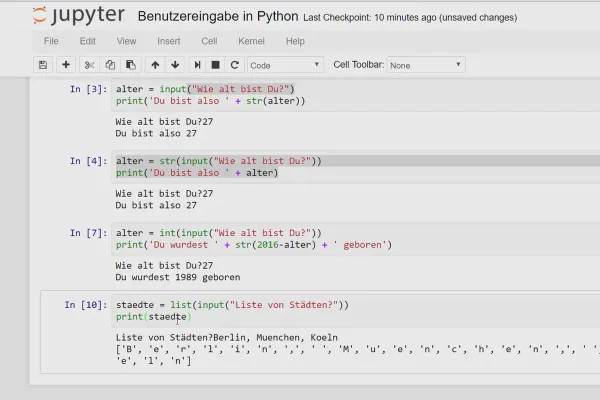Open the View menu
Image resolution: width=600 pixels, height=400 pixels.
tap(126, 41)
